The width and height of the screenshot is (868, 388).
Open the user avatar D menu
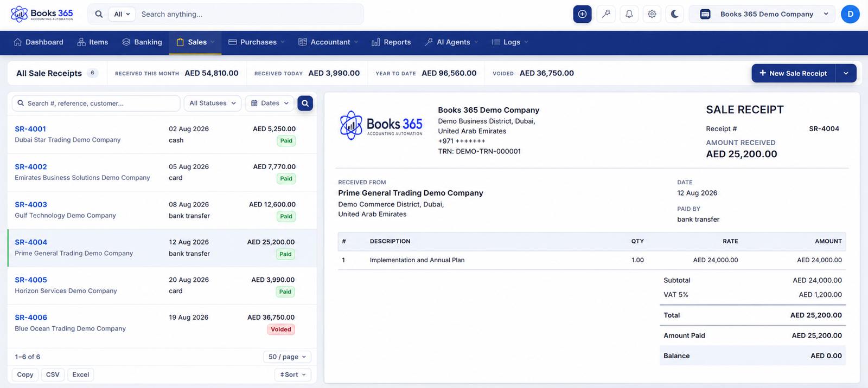[850, 14]
